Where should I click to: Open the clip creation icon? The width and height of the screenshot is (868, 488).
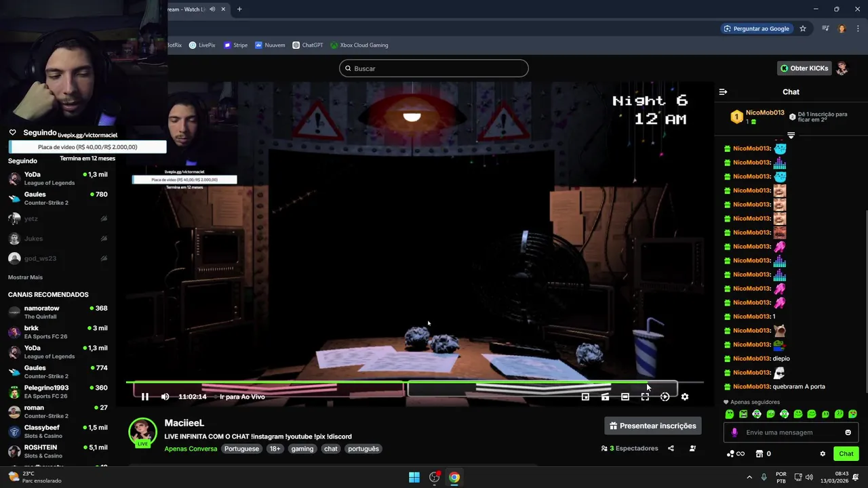(x=605, y=396)
